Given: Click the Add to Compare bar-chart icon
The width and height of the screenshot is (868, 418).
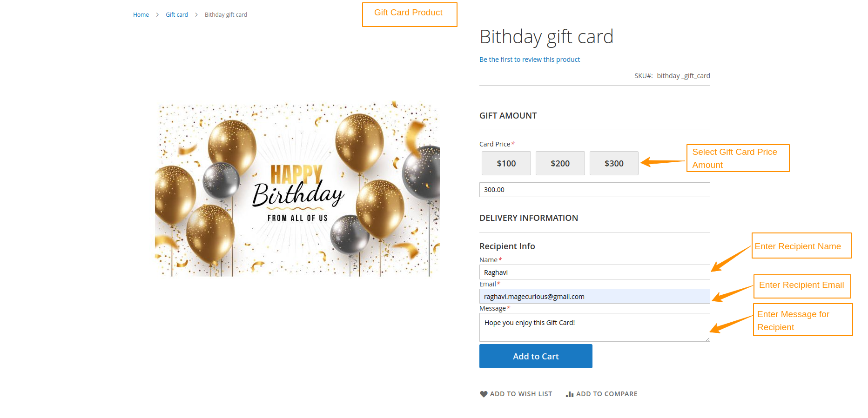Looking at the screenshot, I should point(570,394).
